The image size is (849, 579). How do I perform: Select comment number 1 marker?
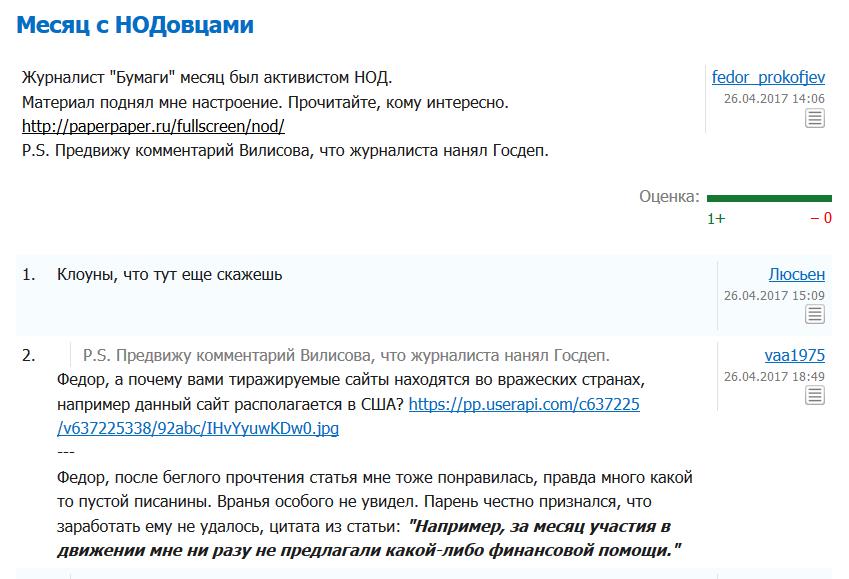(29, 275)
